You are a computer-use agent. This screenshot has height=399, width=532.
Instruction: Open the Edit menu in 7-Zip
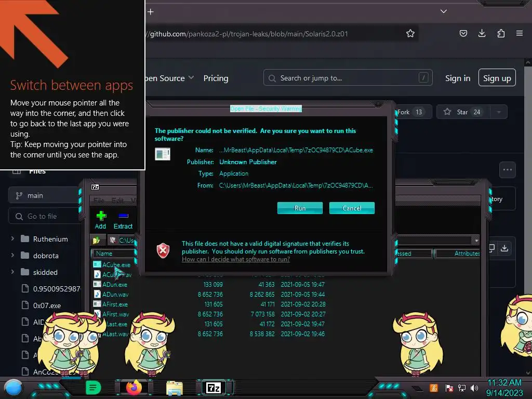[x=117, y=200]
